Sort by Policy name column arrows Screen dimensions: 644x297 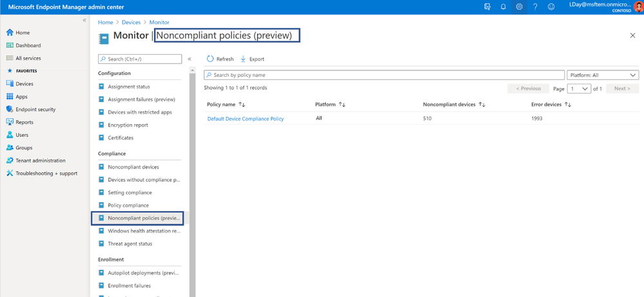pos(242,105)
